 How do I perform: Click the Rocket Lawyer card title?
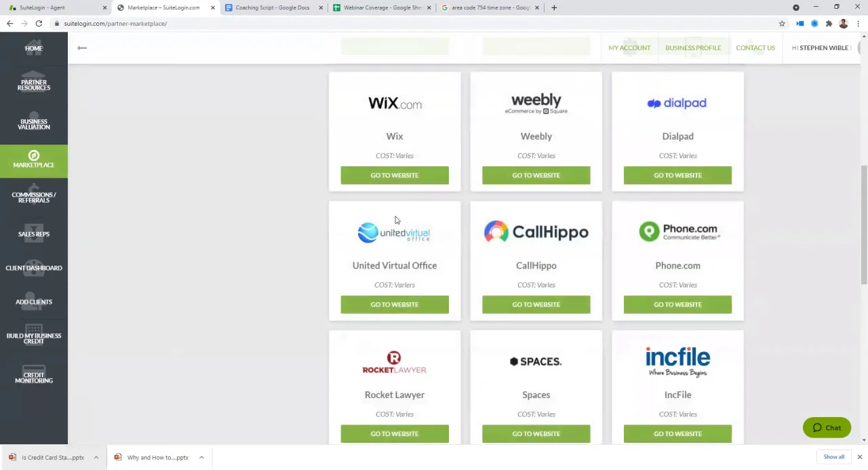point(395,395)
